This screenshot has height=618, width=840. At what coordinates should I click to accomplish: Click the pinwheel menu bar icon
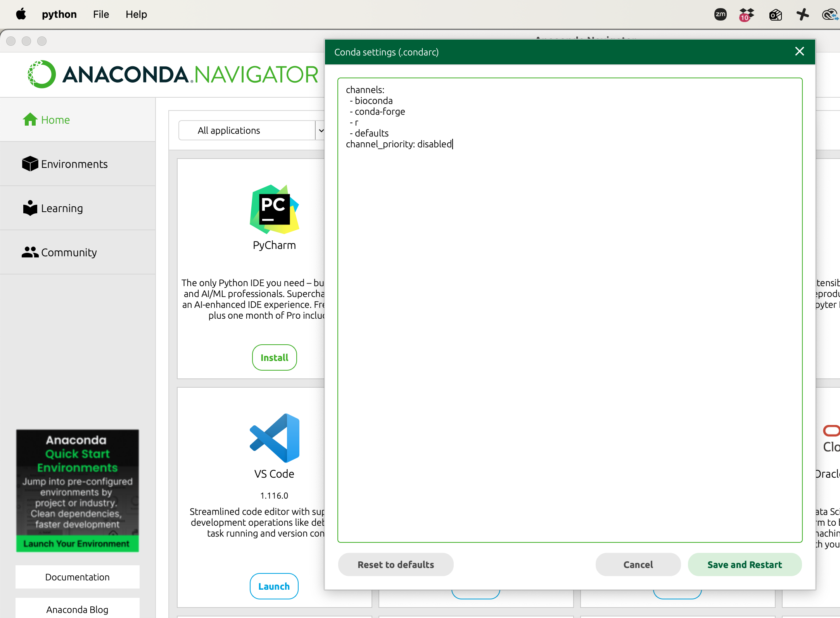(x=802, y=15)
